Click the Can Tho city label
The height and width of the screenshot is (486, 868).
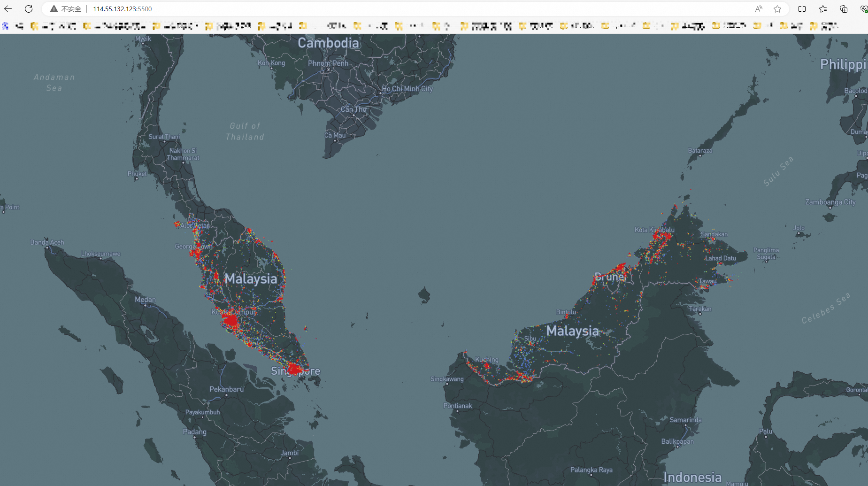click(353, 109)
